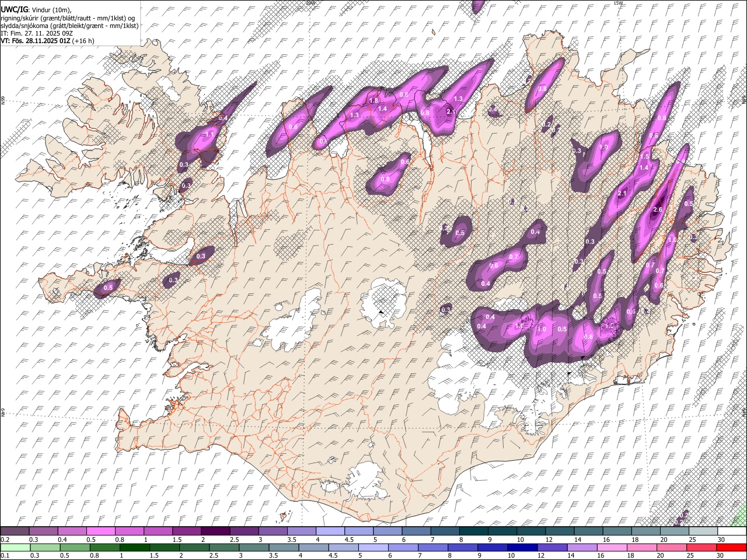Viewport: 747px width, 560px height.
Task: Select the palest green 0.1–0.3 lower legend swatch
Action: point(16,547)
